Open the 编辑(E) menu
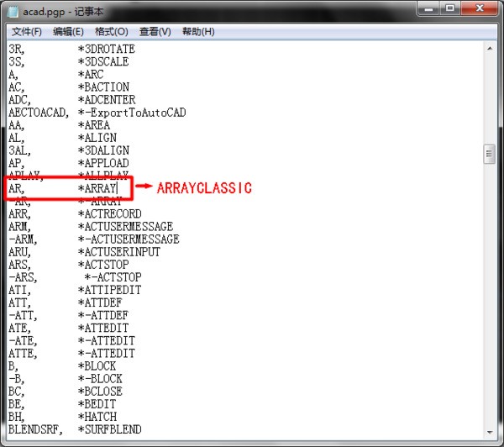This screenshot has width=504, height=447. click(68, 32)
